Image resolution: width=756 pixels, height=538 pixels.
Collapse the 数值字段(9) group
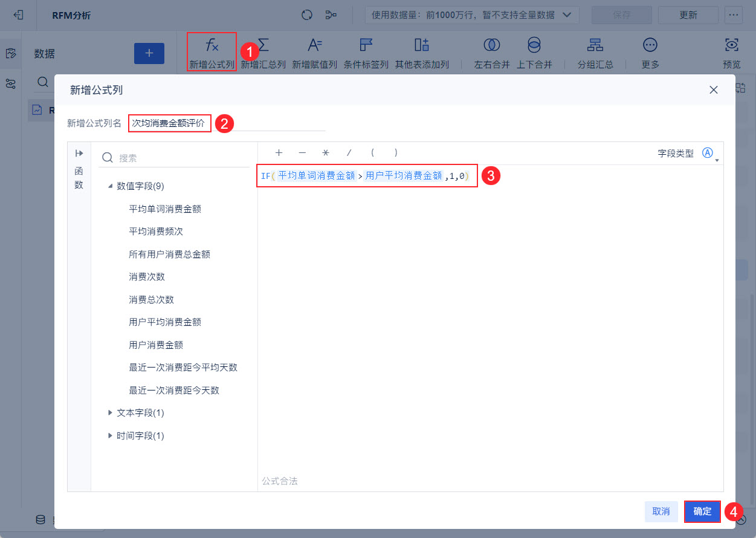[x=110, y=186]
